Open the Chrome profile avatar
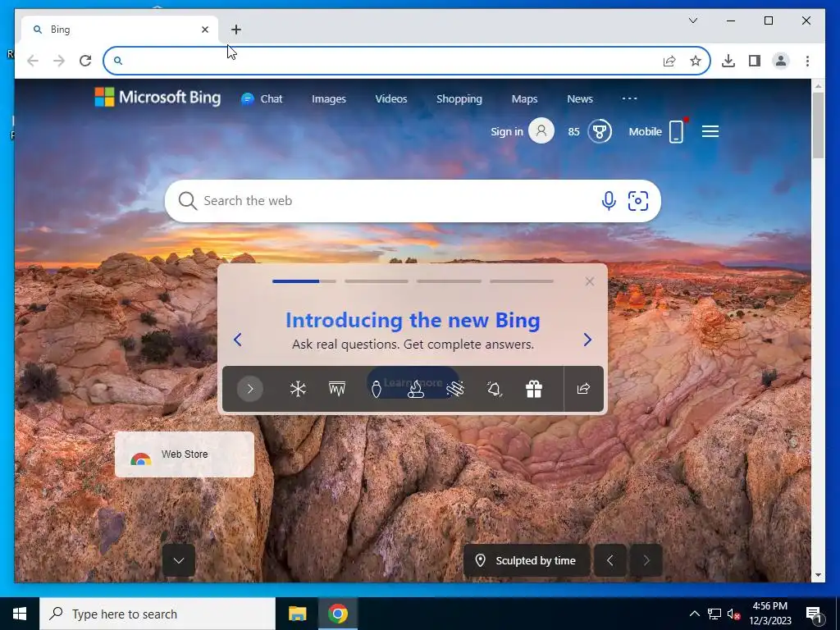This screenshot has height=630, width=840. 781,61
